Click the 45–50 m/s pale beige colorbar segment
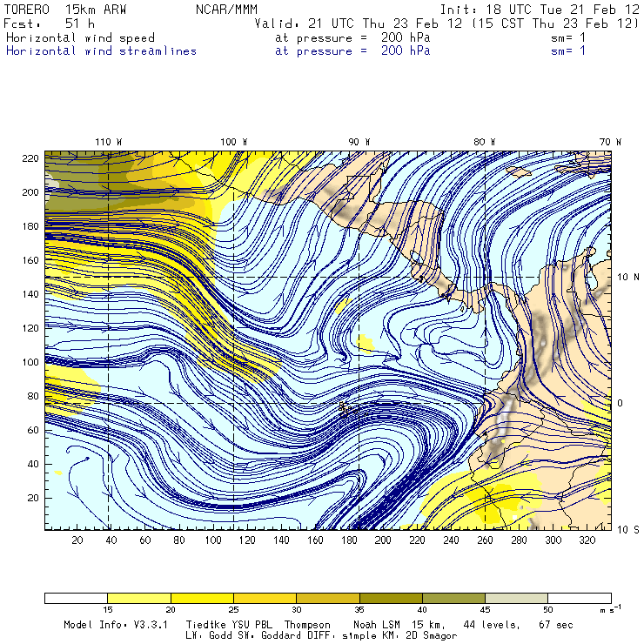The width and height of the screenshot is (644, 644). coord(517,598)
